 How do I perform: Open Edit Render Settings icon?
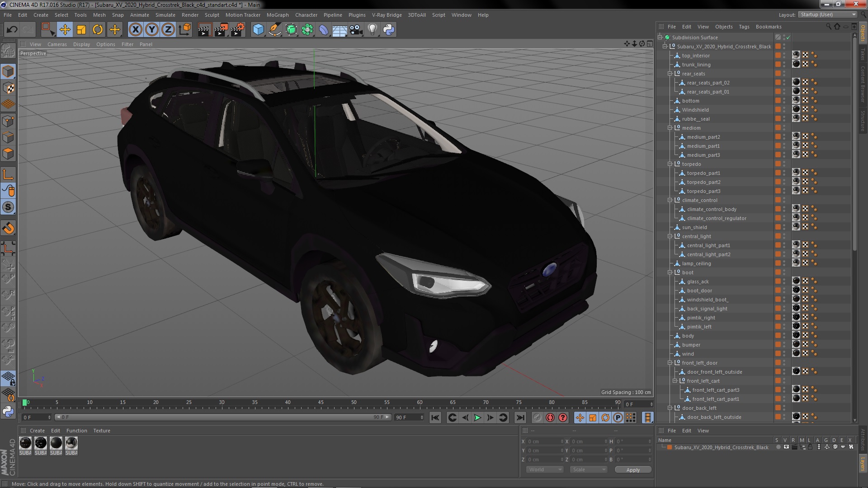point(237,30)
